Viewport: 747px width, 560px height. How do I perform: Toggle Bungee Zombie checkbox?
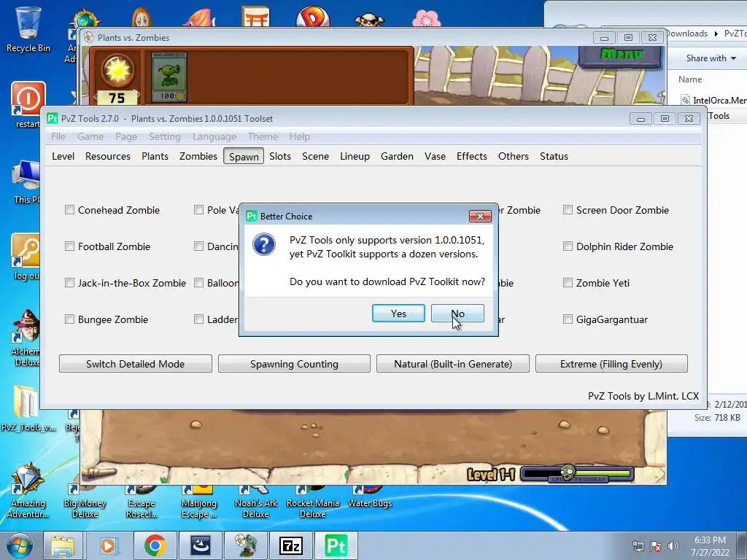(69, 319)
